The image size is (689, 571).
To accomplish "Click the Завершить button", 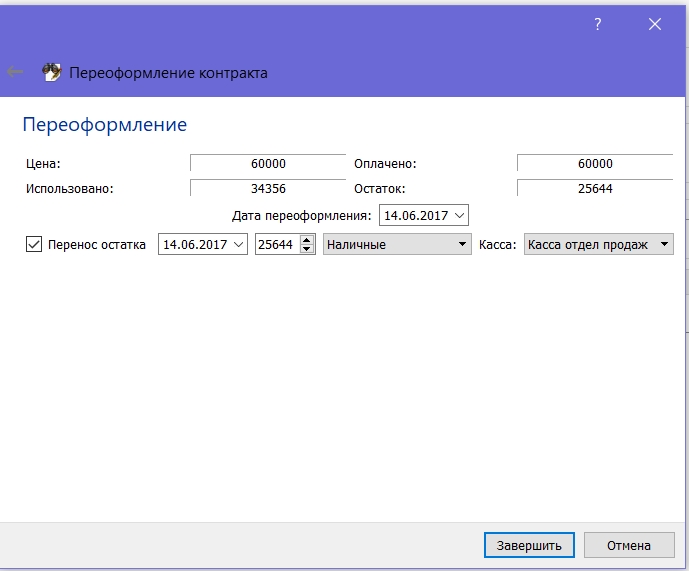I will pos(529,545).
